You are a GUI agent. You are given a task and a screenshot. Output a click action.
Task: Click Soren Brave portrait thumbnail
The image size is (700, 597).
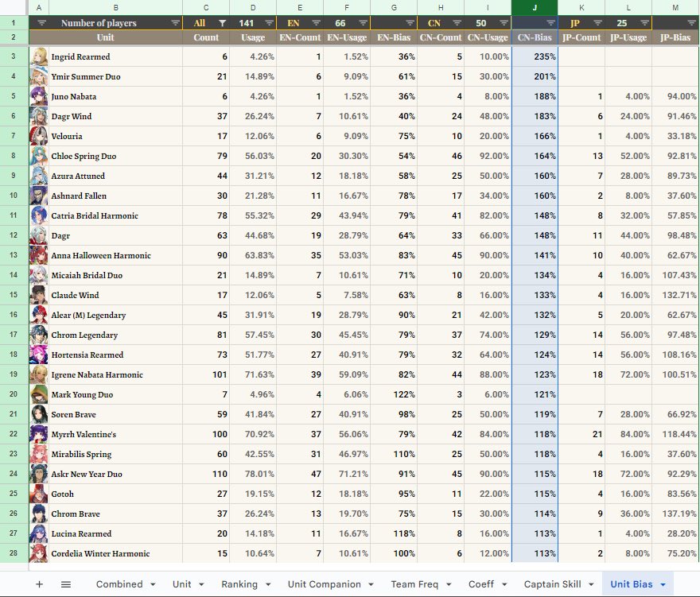pos(39,414)
